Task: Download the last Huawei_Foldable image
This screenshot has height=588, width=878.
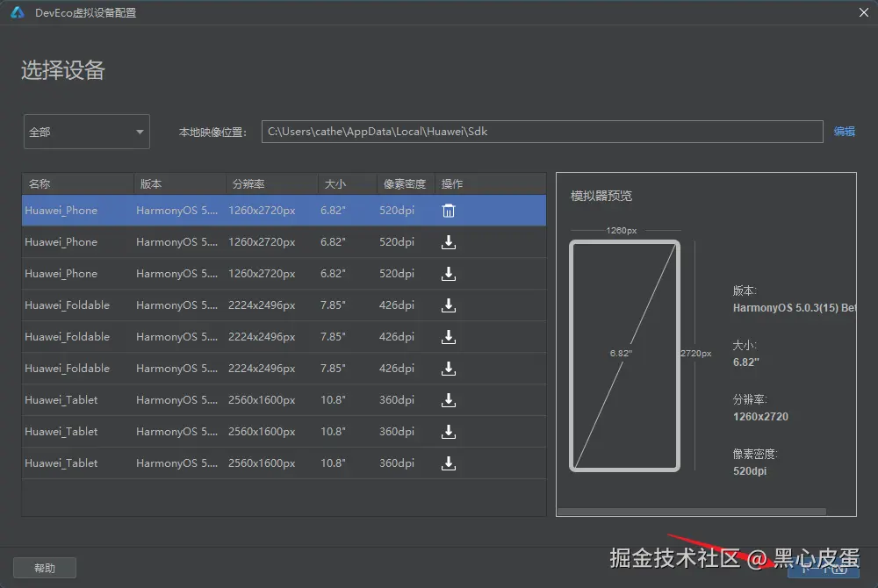Action: click(449, 369)
